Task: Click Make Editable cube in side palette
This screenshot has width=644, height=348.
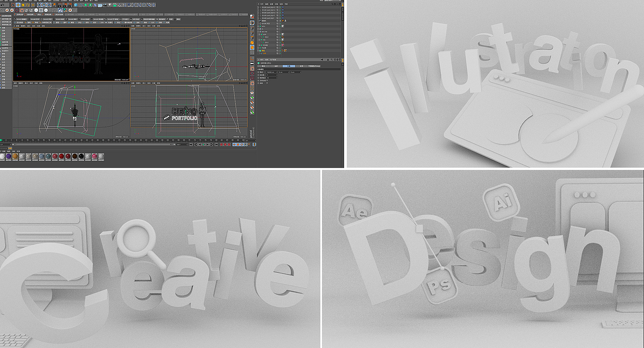Action: click(x=252, y=17)
